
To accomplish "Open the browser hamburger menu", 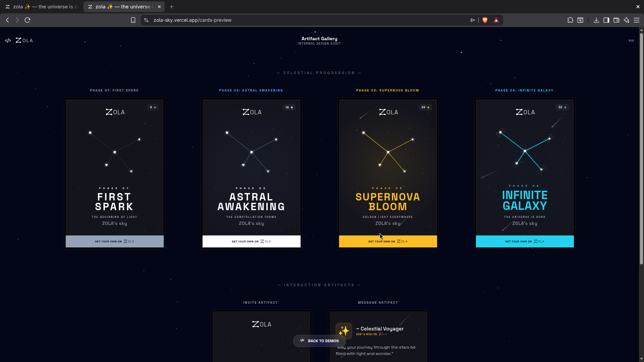I will click(636, 20).
